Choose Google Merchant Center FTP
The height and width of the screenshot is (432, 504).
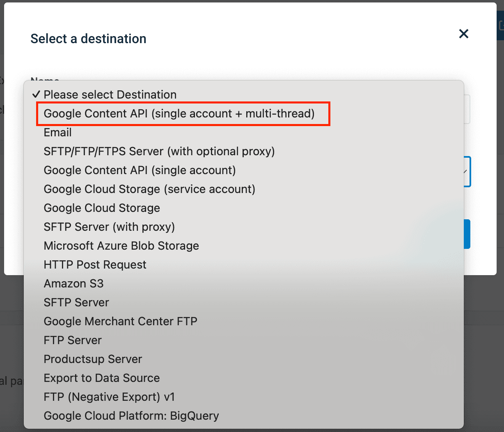(120, 322)
